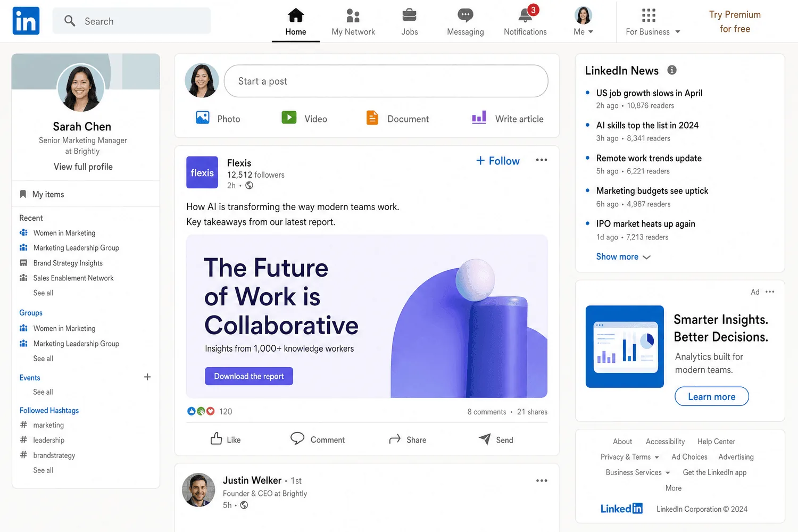798x532 pixels.
Task: Click into the Search field
Action: [131, 21]
